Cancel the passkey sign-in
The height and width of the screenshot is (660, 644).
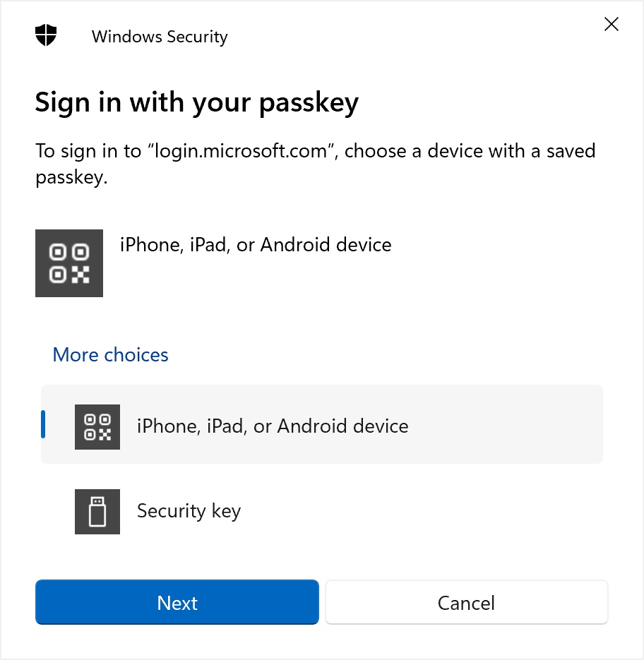pyautogui.click(x=466, y=603)
